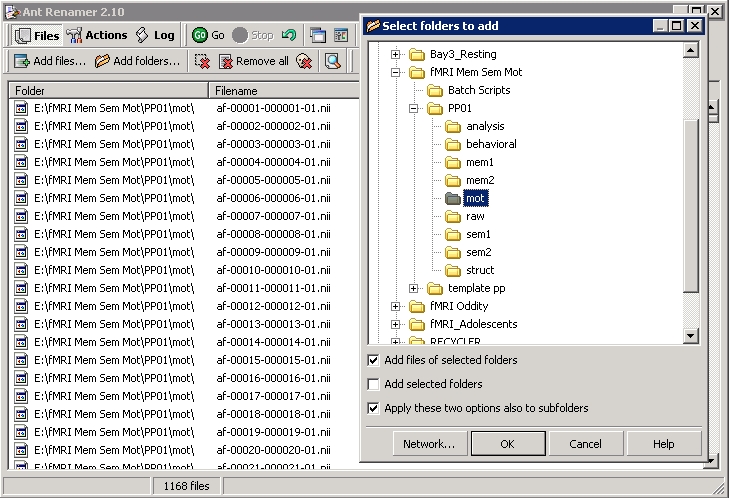Select the mem2 folder

point(480,180)
